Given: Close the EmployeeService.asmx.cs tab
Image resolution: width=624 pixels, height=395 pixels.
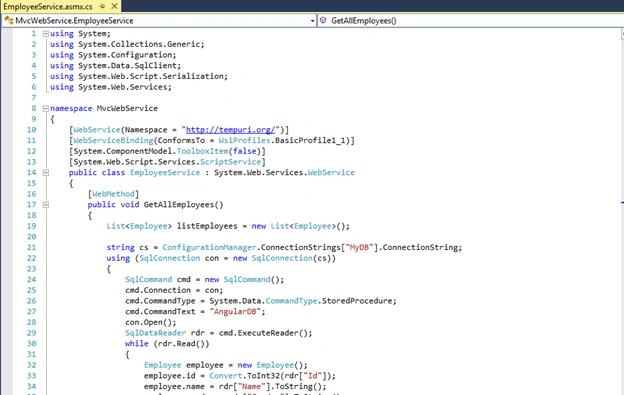Looking at the screenshot, I should click(114, 6).
